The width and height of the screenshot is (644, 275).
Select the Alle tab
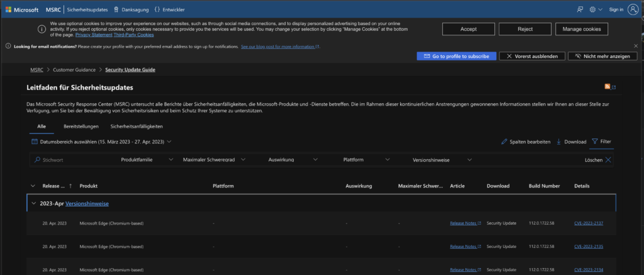(x=42, y=126)
